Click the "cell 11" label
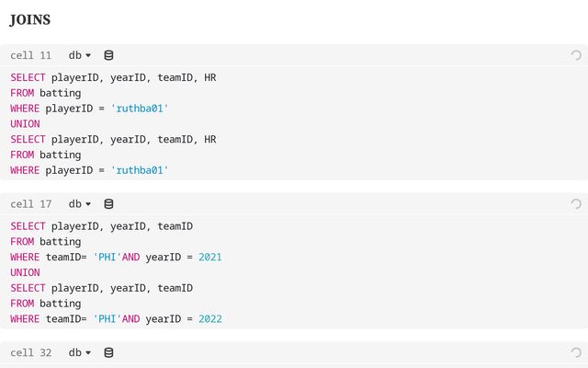This screenshot has width=588, height=368. tap(31, 55)
